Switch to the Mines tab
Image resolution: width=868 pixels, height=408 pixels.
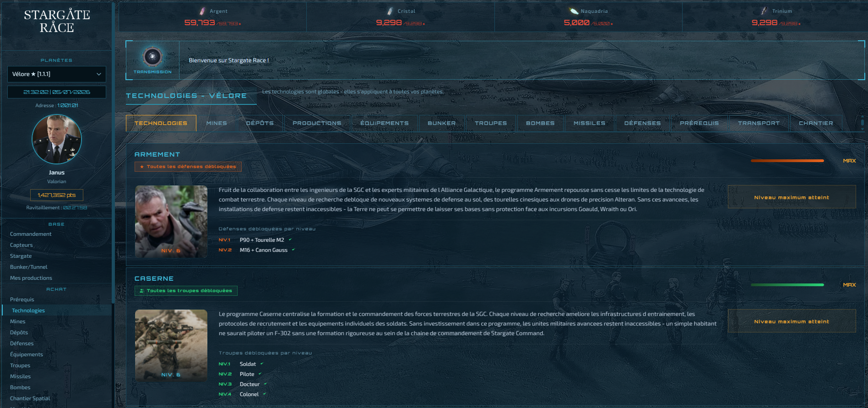coord(217,123)
